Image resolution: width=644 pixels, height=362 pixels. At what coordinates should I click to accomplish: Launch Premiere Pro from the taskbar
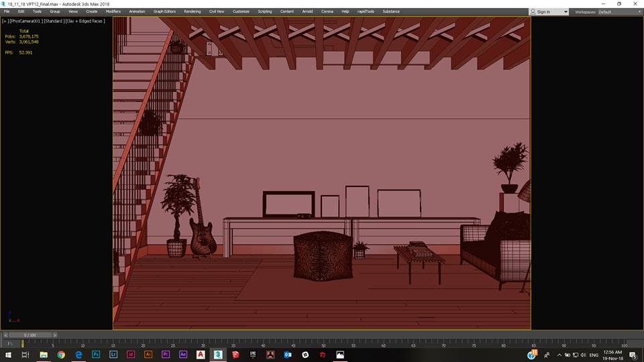[x=166, y=355]
